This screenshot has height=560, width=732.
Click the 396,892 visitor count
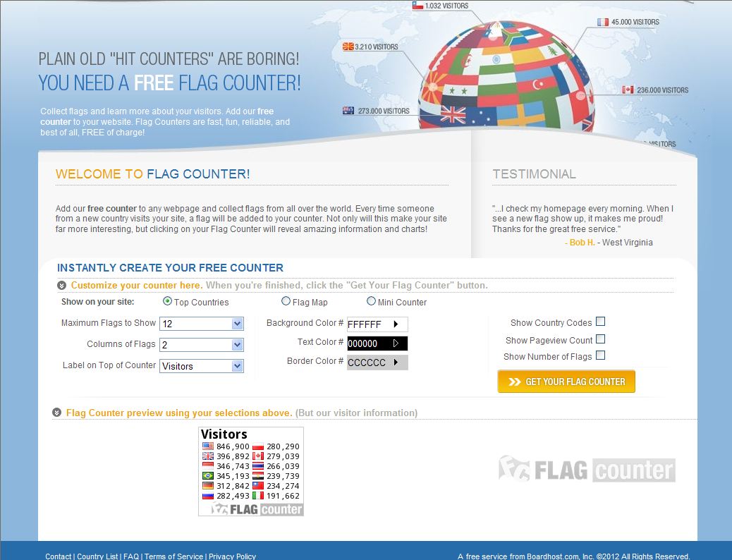tap(233, 456)
